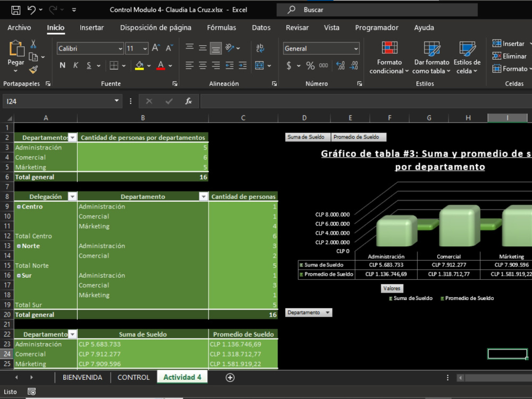Decrease font size with small A
The width and height of the screenshot is (532, 399).
[169, 48]
